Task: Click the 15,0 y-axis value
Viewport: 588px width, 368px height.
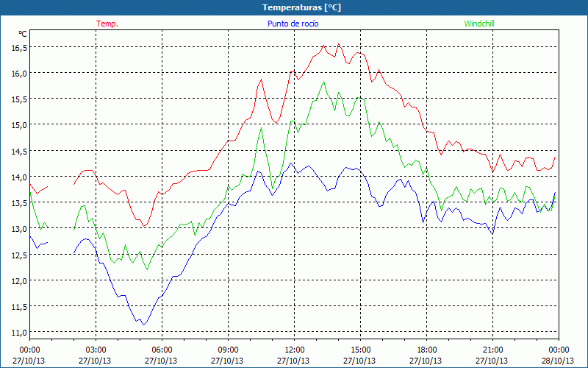Action: [19, 125]
